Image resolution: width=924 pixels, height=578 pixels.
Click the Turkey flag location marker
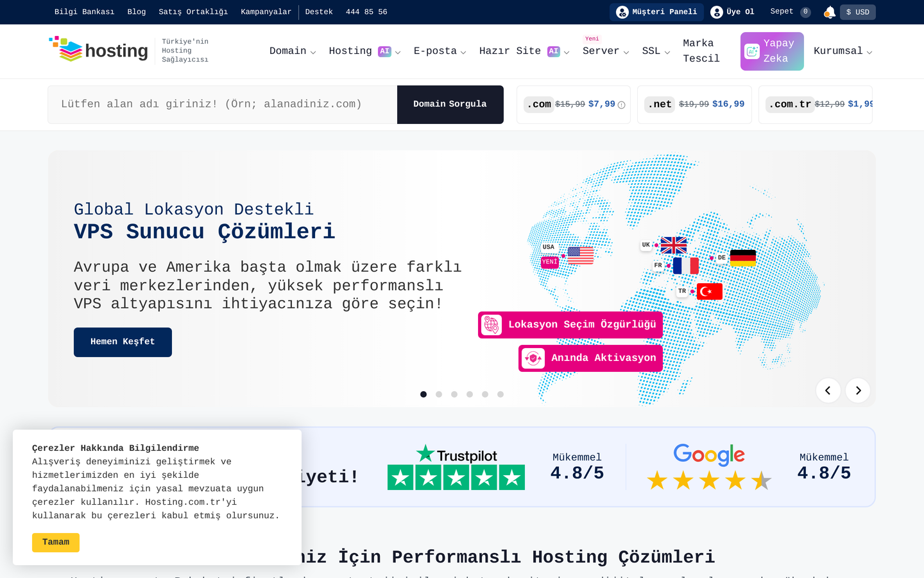coord(710,292)
